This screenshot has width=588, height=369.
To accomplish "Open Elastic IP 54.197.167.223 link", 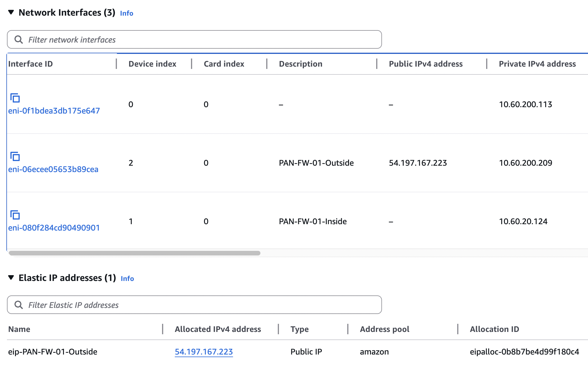I will [x=204, y=352].
